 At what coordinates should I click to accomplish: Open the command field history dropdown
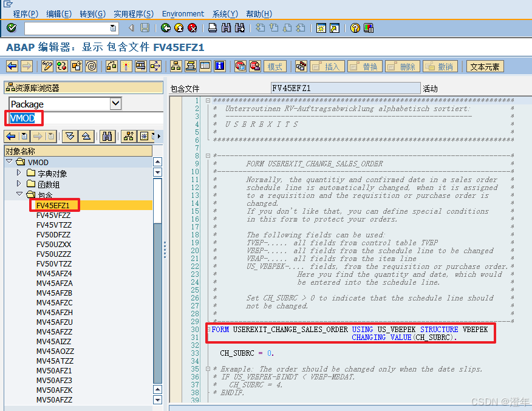[113, 28]
